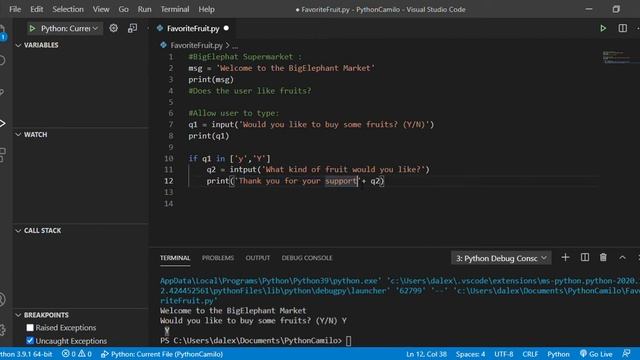Image resolution: width=640 pixels, height=360 pixels.
Task: Click the line 7 input statement
Action: [311, 124]
